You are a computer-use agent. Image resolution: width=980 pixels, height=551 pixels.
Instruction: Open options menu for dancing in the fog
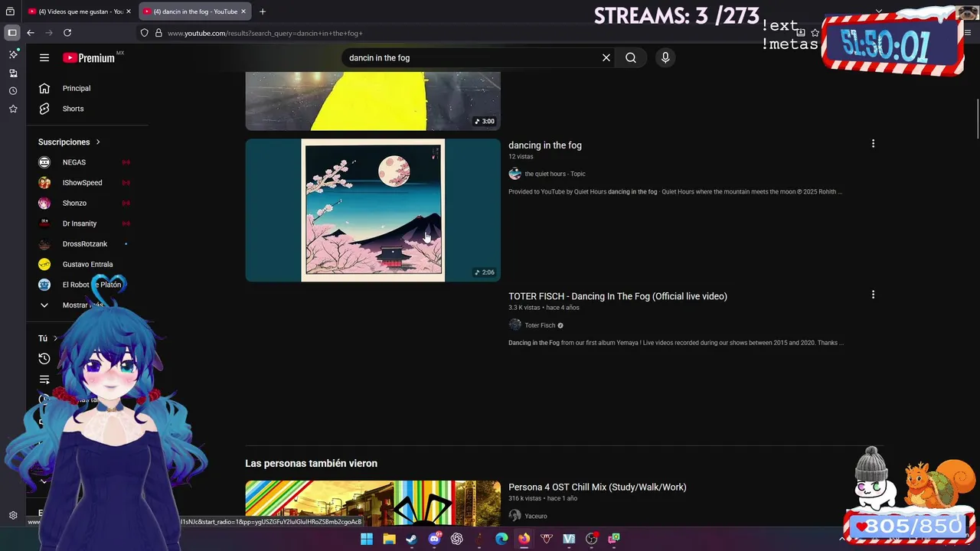tap(873, 144)
